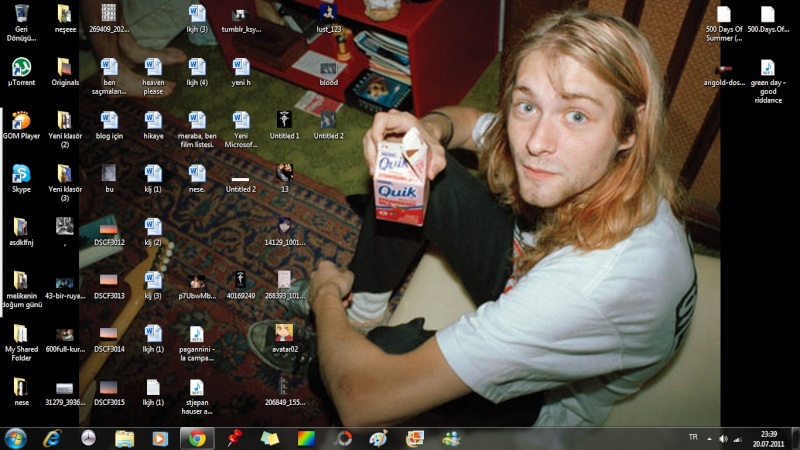Select the Untitled 1 image file
Viewport: 800px width, 450px height.
tap(284, 125)
